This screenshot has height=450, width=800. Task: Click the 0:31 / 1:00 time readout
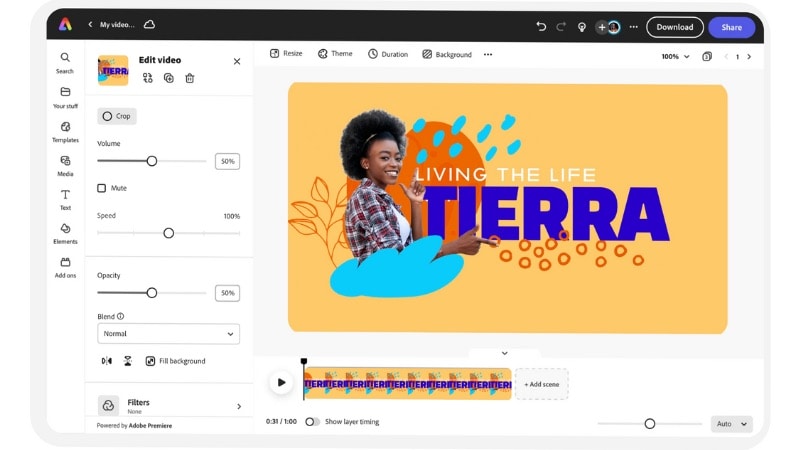pos(281,421)
